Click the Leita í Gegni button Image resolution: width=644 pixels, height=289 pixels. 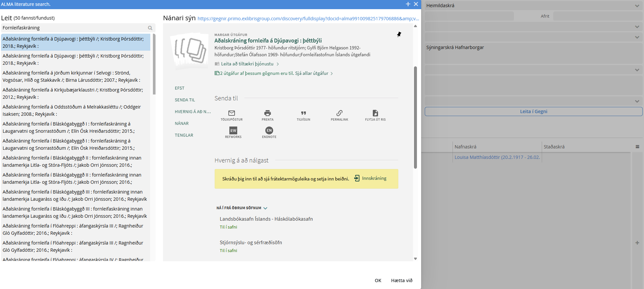534,111
